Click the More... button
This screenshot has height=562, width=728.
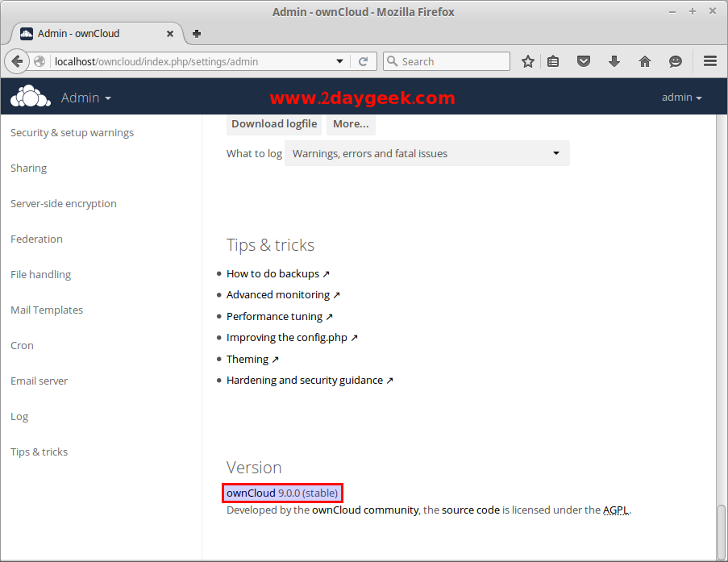(x=351, y=124)
